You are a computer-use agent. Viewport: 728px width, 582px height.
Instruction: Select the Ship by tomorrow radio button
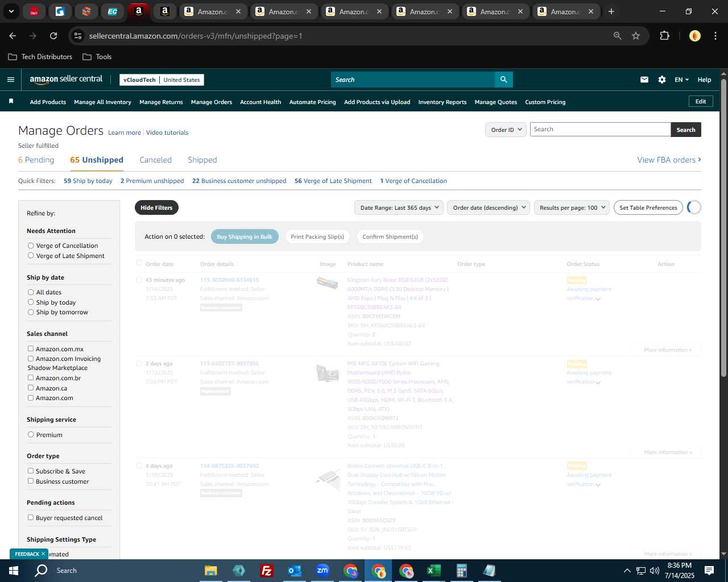[31, 312]
